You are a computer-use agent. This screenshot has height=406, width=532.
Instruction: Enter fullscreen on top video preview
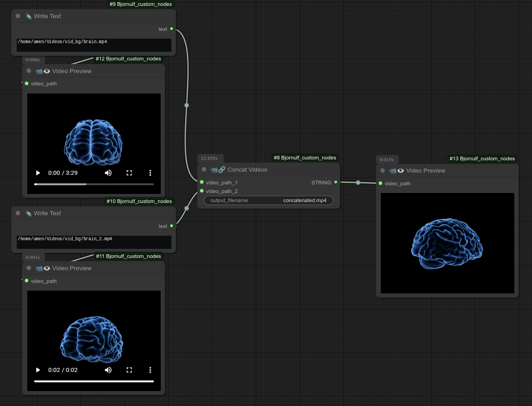pos(129,173)
